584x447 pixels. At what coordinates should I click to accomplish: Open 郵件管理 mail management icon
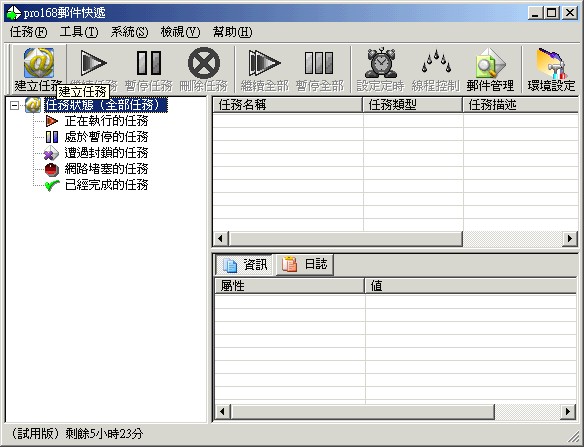coord(490,63)
